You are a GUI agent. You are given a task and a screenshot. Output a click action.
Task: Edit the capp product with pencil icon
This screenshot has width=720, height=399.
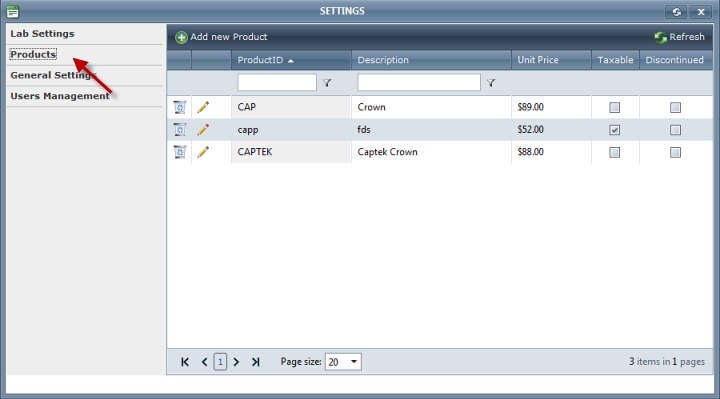point(203,129)
